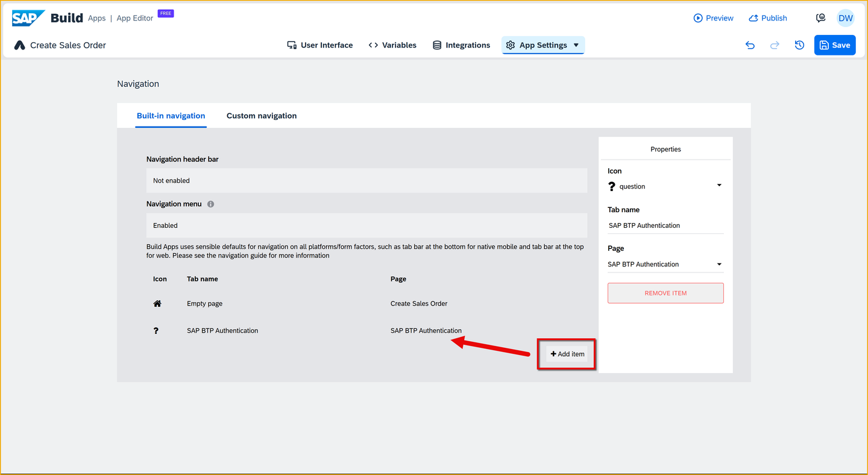The image size is (868, 475).
Task: Click the Tab name input field
Action: 665,225
